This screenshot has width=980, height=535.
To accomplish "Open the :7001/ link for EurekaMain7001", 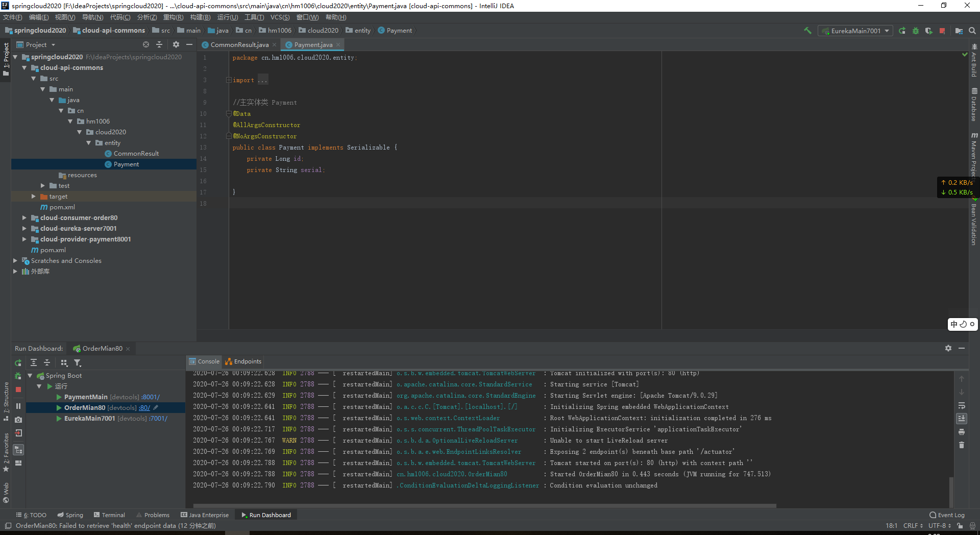I will point(158,419).
